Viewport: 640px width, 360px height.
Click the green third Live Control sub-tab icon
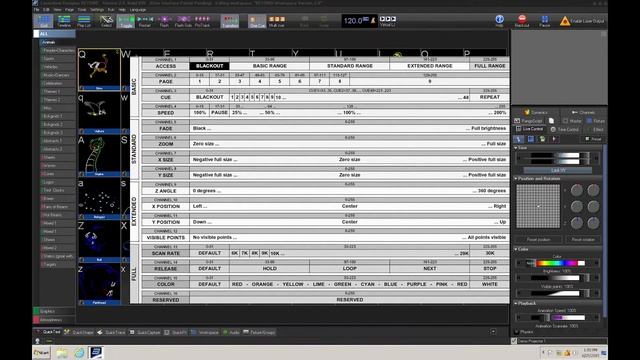542,139
